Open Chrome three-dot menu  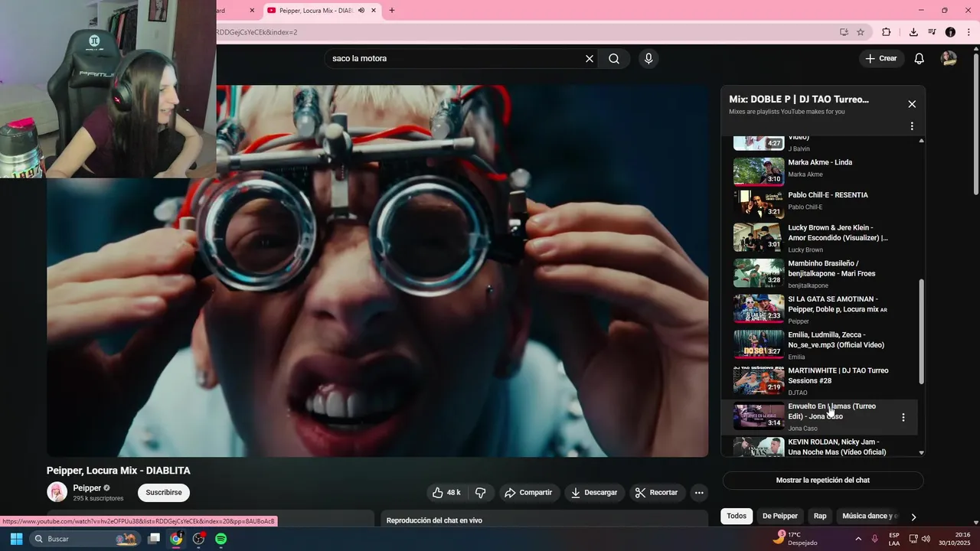pyautogui.click(x=969, y=32)
